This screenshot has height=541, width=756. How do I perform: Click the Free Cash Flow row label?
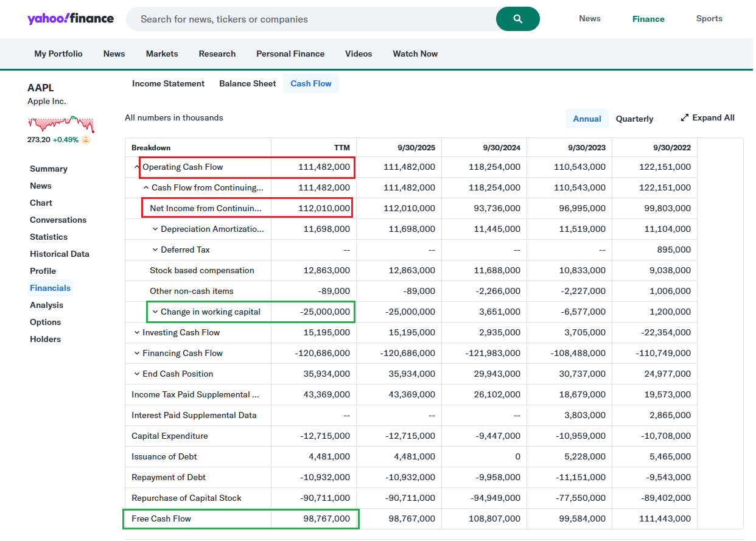click(x=161, y=519)
